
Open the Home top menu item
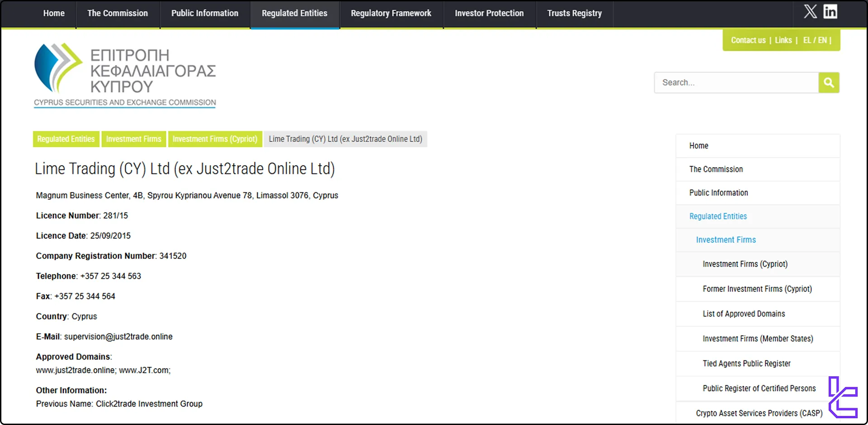click(x=54, y=14)
